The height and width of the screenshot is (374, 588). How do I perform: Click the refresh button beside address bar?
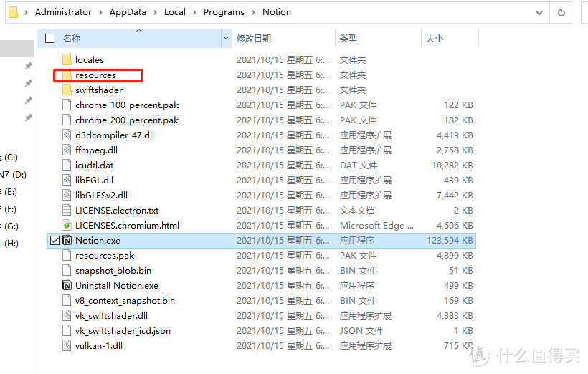point(561,12)
